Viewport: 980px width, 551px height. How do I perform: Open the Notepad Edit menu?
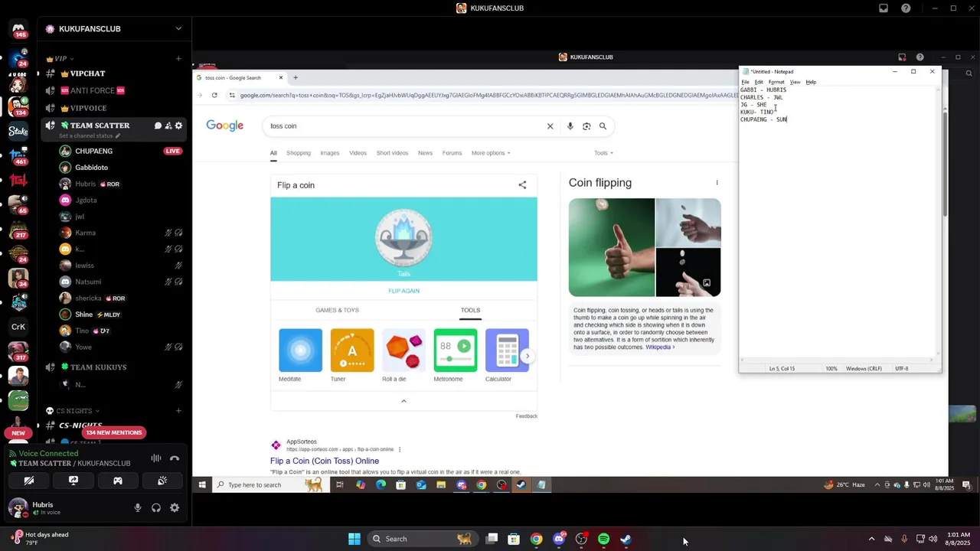(759, 82)
